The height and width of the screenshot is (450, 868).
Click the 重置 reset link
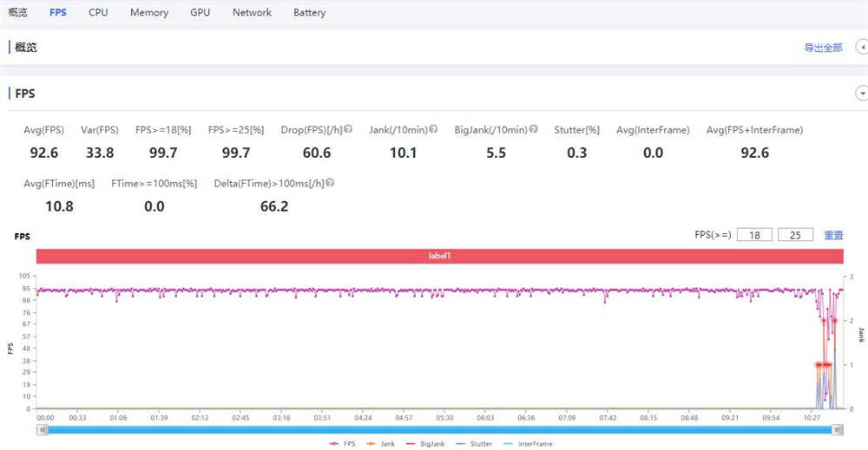(x=833, y=235)
